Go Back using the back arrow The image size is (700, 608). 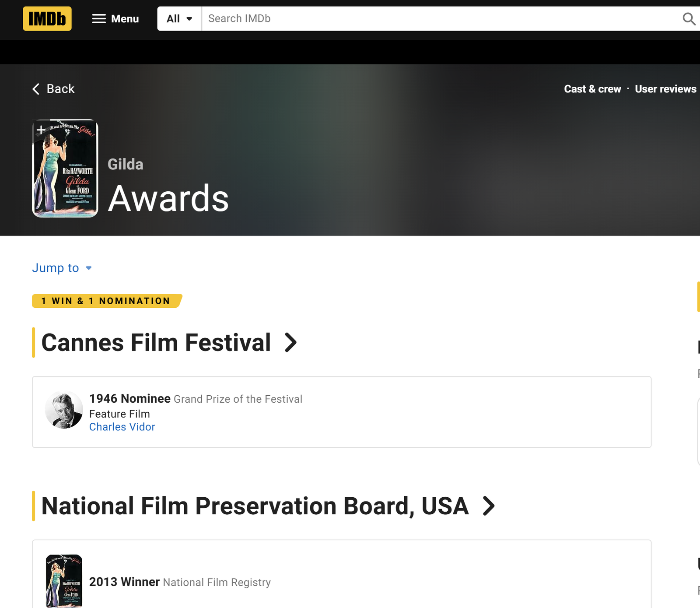coord(53,89)
